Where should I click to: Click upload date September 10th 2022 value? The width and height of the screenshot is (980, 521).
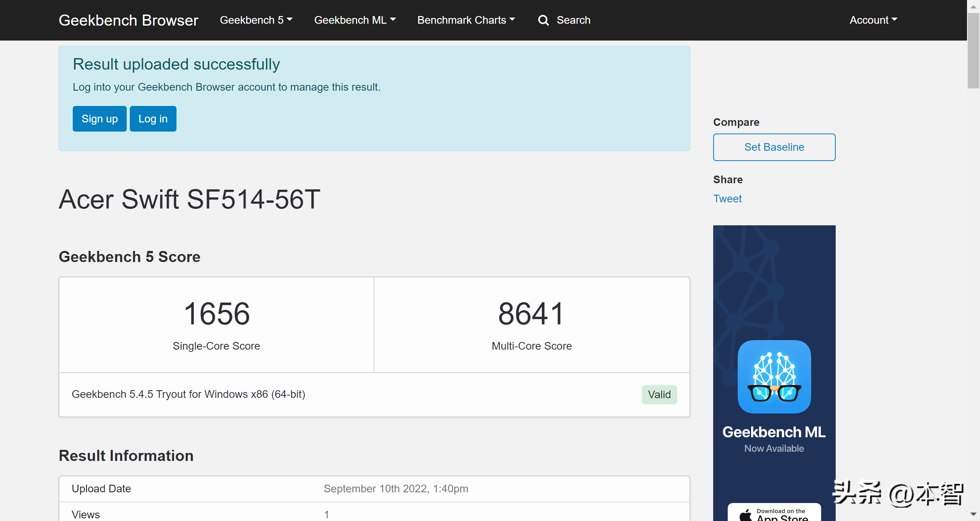[x=396, y=488]
